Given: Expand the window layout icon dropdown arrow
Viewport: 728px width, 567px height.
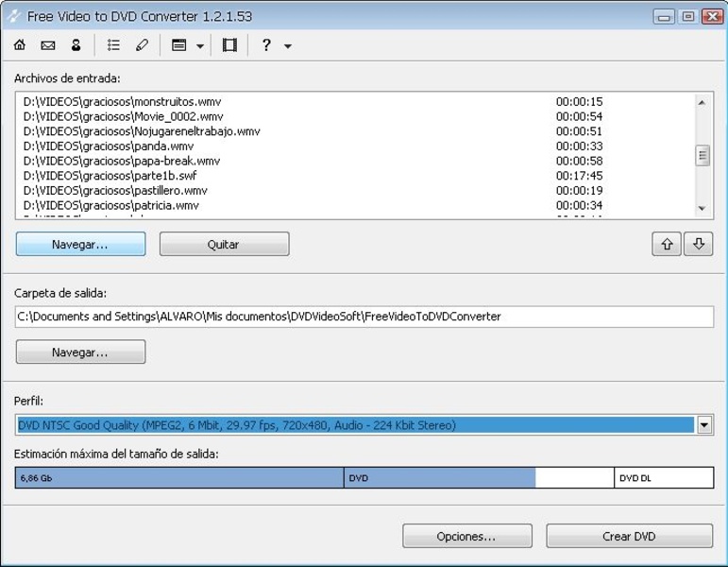Looking at the screenshot, I should point(200,46).
